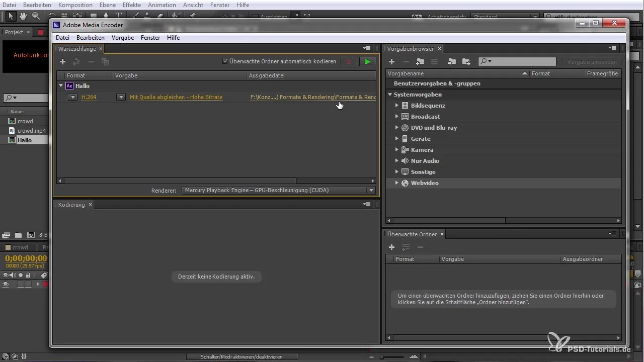The image size is (644, 362).
Task: Create a new preset group in Vorgabenbrowser
Action: pyautogui.click(x=420, y=62)
